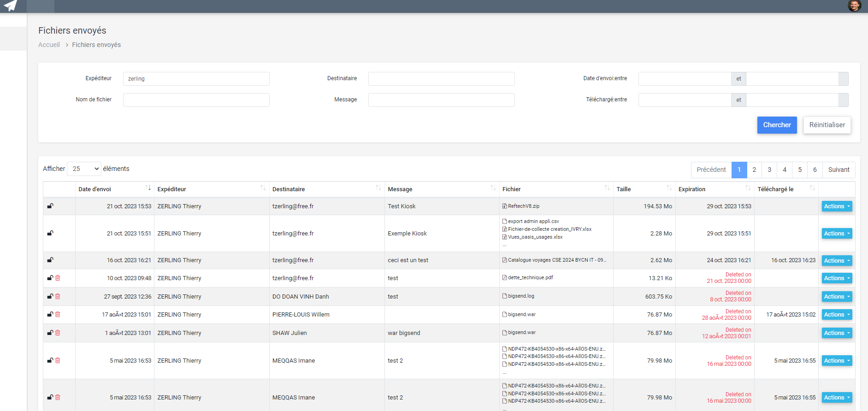
Task: Click the PDF icon beside dette_technique.pdf
Action: point(505,277)
